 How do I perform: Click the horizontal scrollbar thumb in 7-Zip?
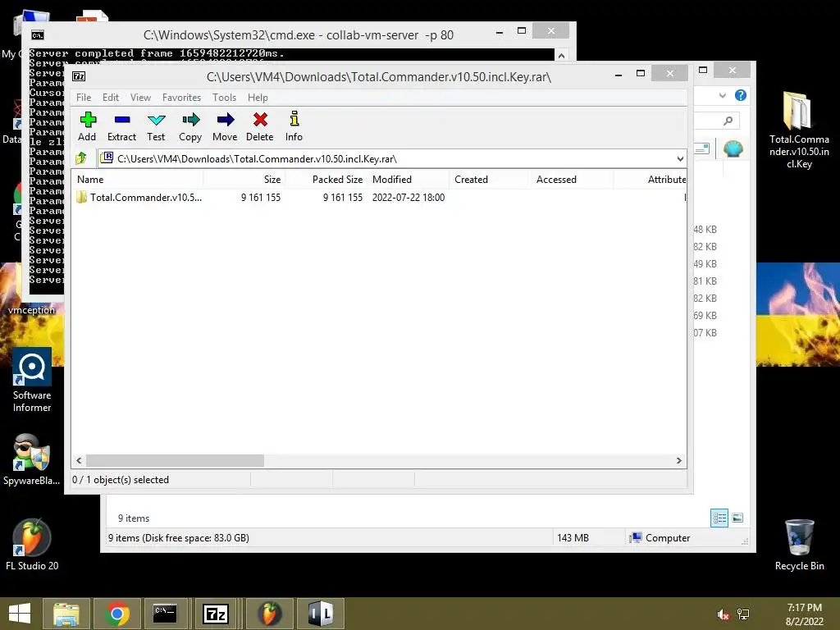coord(176,461)
